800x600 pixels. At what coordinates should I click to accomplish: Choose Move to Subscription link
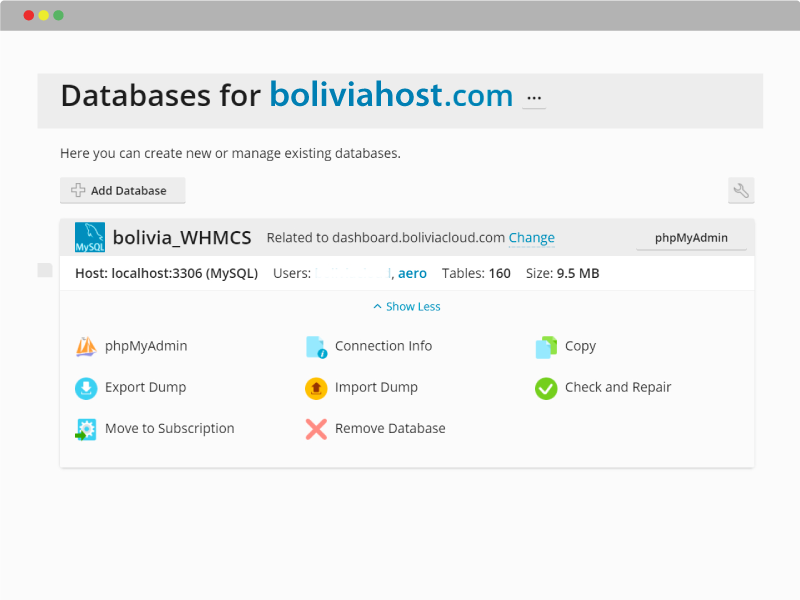tap(169, 429)
